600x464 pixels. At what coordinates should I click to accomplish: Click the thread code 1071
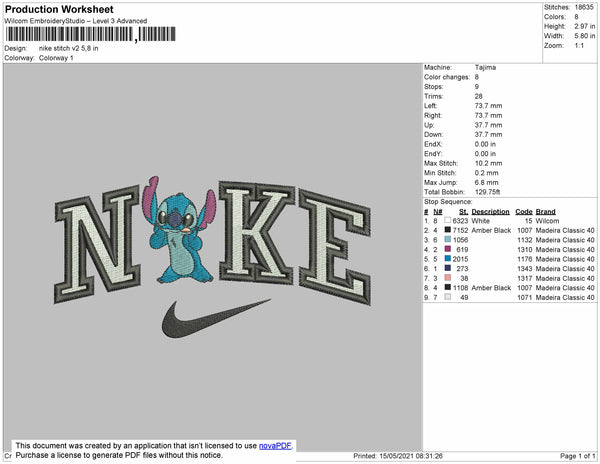click(x=525, y=297)
